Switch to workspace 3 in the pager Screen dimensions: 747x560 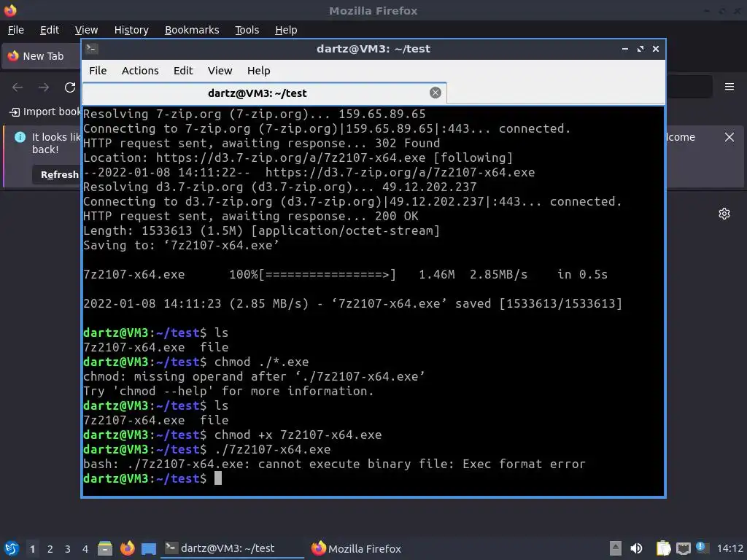(68, 549)
